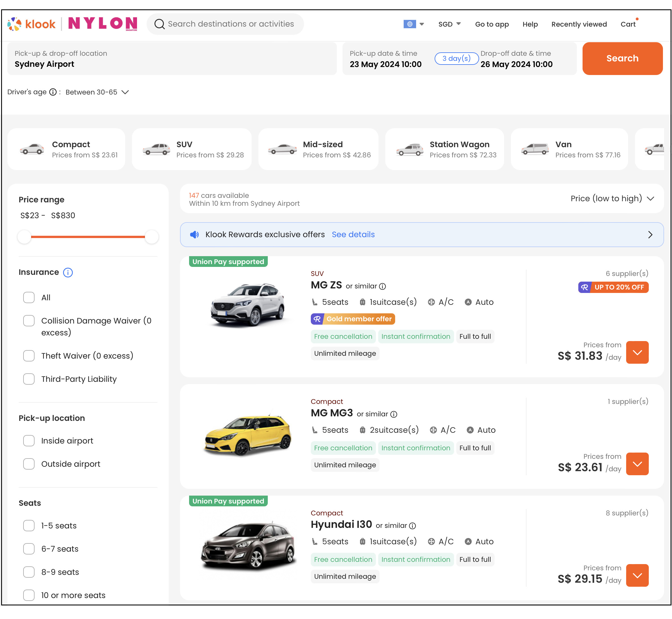672x619 pixels.
Task: Open Recently viewed
Action: [x=579, y=24]
